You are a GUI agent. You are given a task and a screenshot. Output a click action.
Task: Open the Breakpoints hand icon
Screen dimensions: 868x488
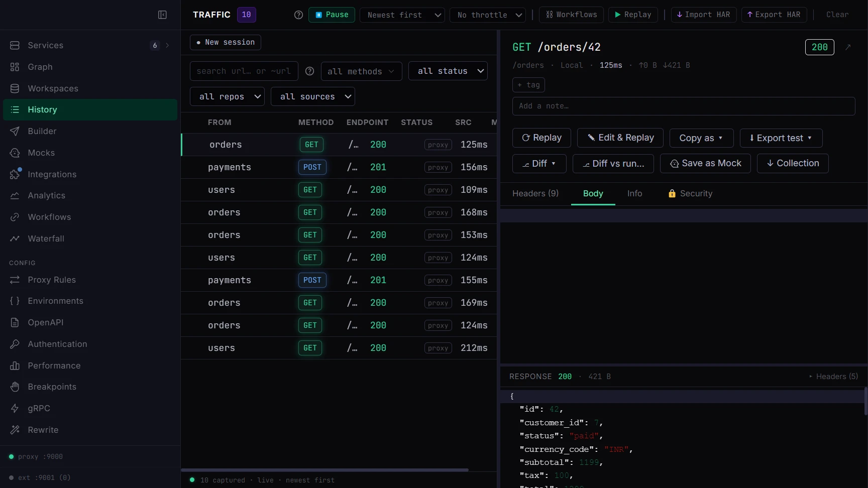point(15,387)
